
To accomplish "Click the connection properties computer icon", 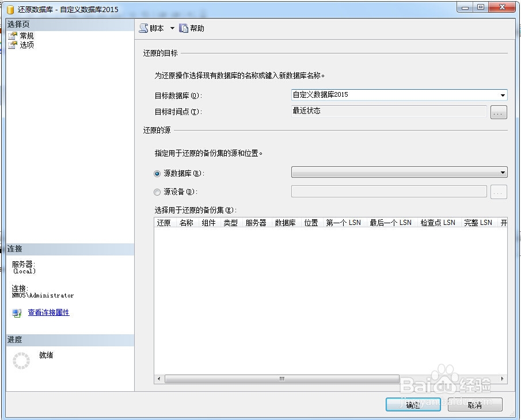I will pyautogui.click(x=17, y=313).
